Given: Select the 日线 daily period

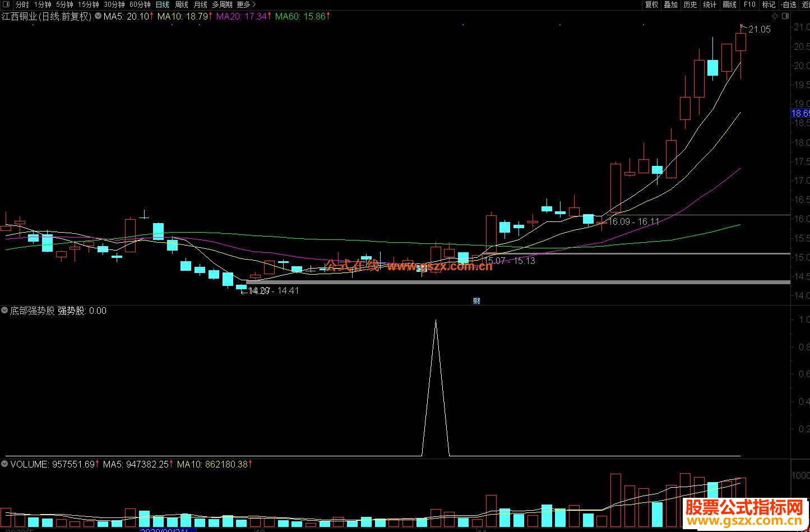Looking at the screenshot, I should click(x=162, y=4).
